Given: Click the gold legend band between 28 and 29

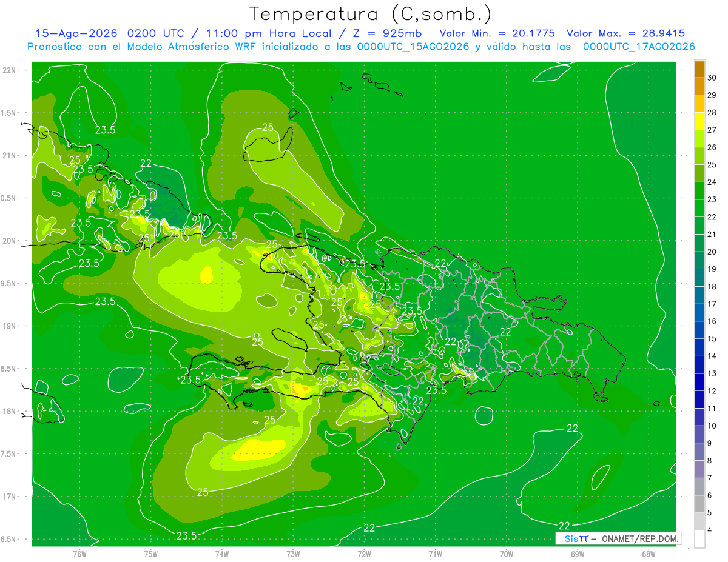Looking at the screenshot, I should tap(699, 104).
